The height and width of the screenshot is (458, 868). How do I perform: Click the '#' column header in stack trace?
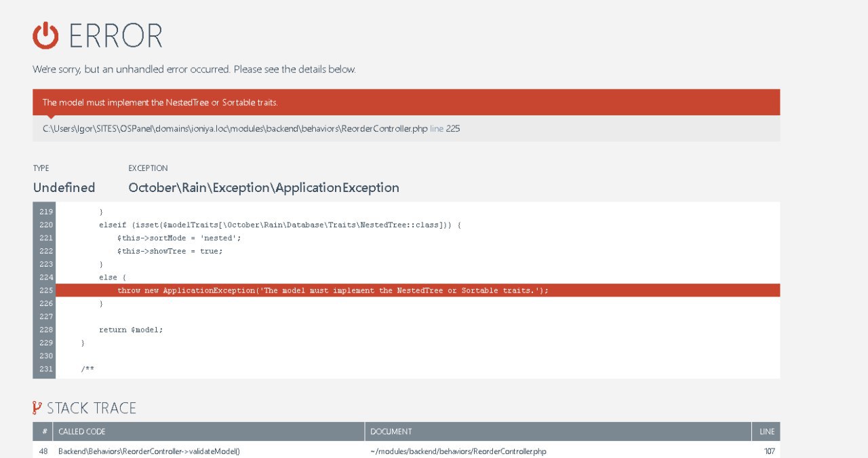click(x=44, y=432)
